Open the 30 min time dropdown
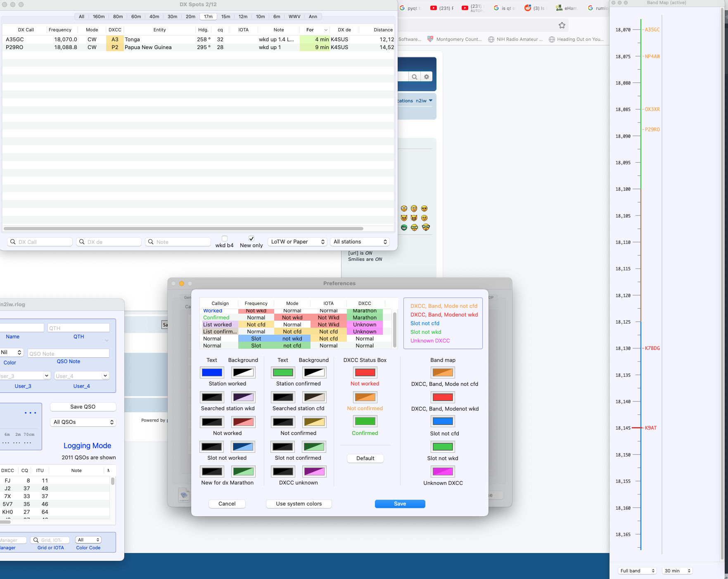The width and height of the screenshot is (728, 579). coord(677,571)
